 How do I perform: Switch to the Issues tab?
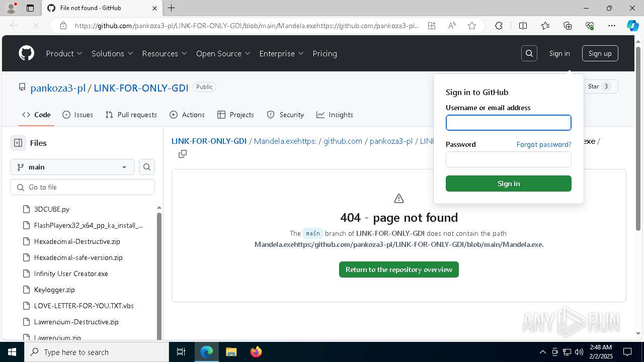(77, 115)
